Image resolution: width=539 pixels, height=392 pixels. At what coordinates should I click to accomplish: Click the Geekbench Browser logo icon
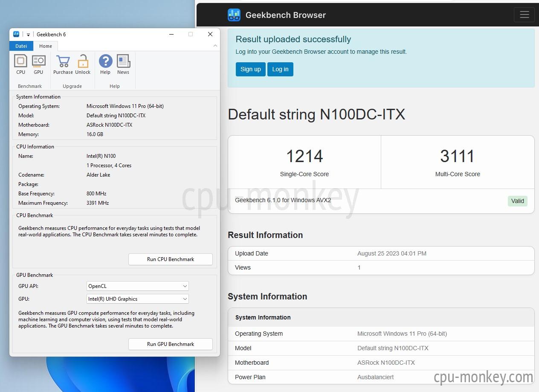(x=234, y=15)
